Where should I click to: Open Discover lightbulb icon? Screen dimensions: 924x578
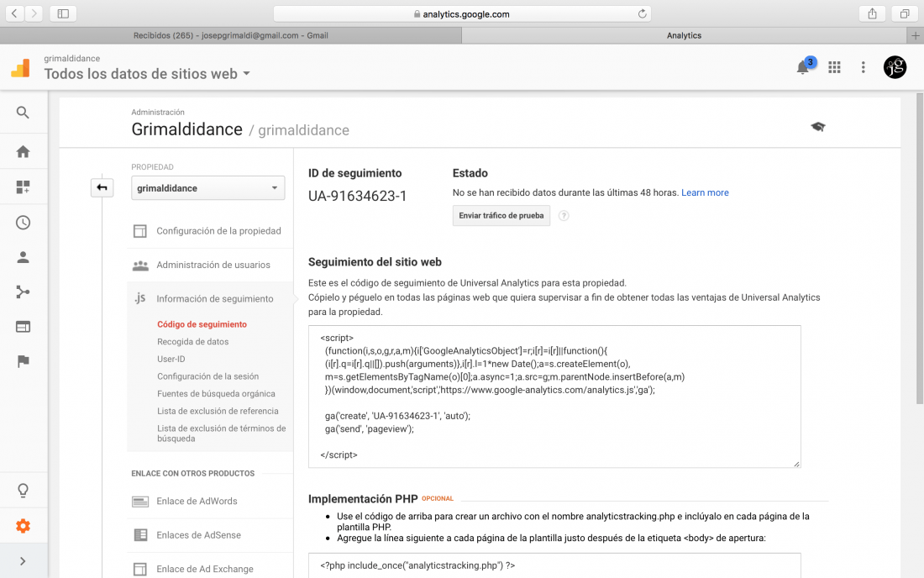[23, 491]
